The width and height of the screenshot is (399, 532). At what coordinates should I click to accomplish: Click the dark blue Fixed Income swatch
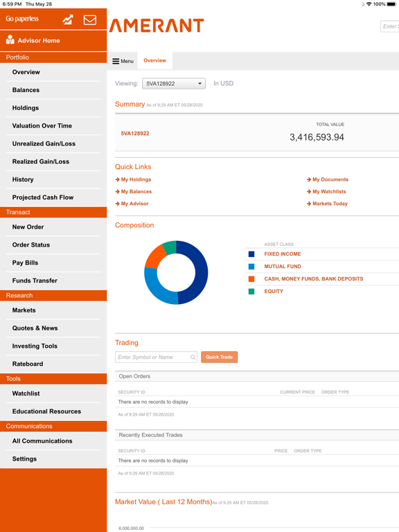pos(251,254)
